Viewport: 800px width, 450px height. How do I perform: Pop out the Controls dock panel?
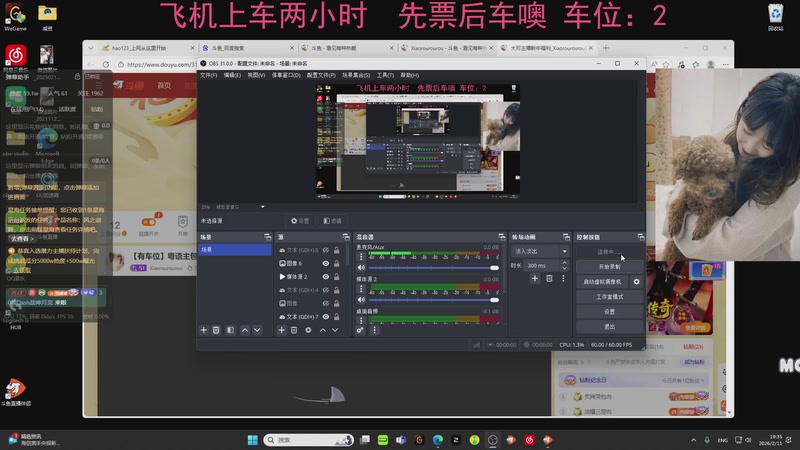click(641, 237)
